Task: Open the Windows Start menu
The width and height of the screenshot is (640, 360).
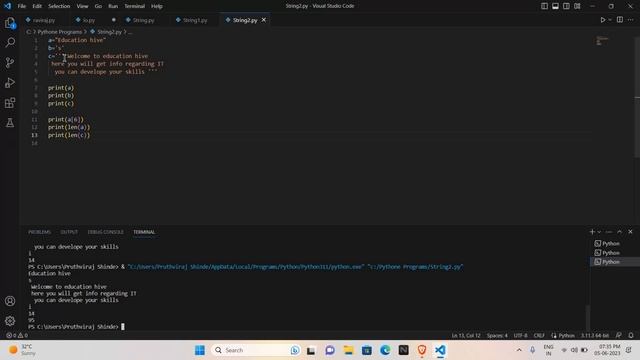Action: [x=200, y=350]
